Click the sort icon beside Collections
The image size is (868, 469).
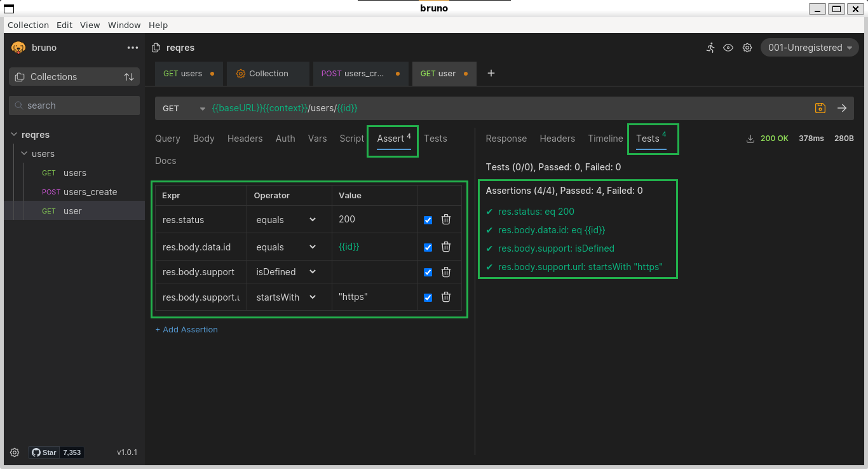[x=129, y=76]
